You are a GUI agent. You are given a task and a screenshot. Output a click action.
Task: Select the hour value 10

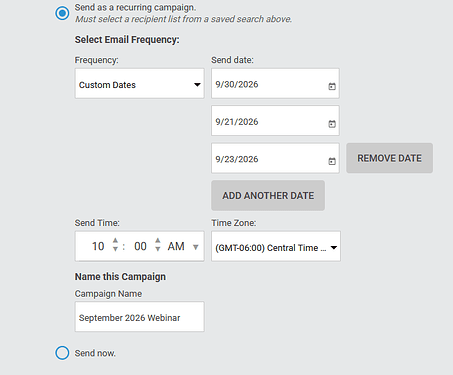pos(98,246)
